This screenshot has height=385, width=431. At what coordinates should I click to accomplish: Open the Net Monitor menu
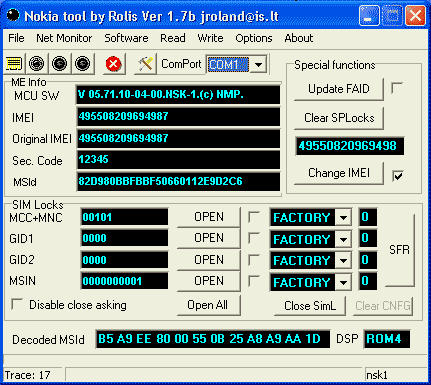pyautogui.click(x=64, y=38)
